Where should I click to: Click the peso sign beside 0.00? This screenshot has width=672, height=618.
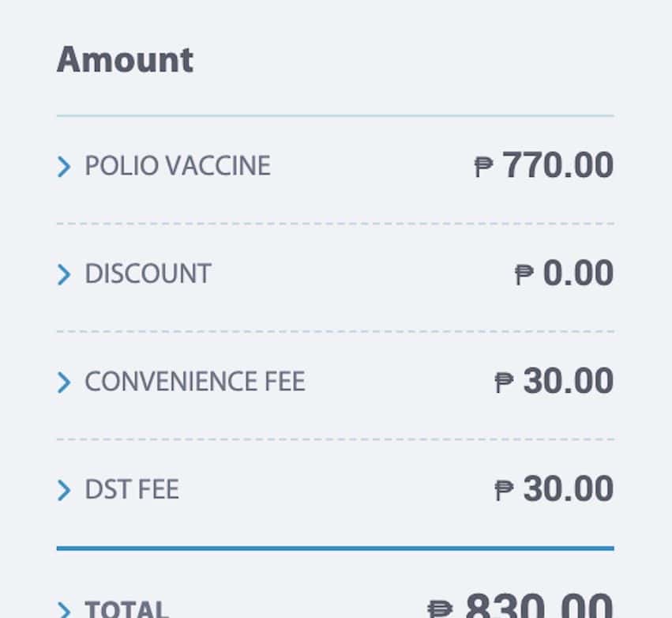tap(524, 274)
